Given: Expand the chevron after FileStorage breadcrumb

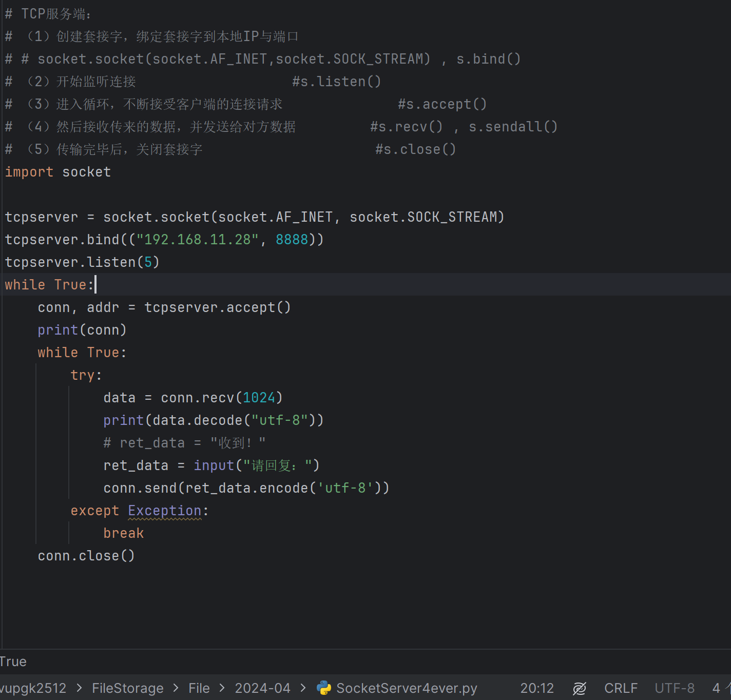Looking at the screenshot, I should click(176, 688).
